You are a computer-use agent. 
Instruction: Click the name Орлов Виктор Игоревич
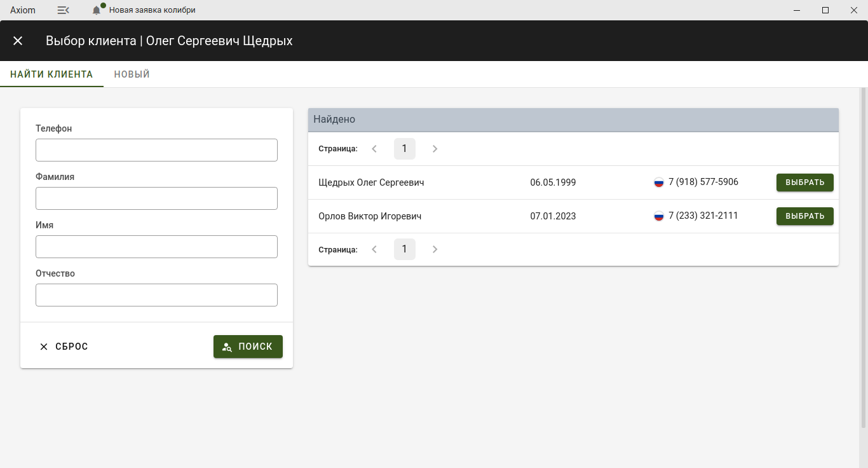tap(370, 216)
